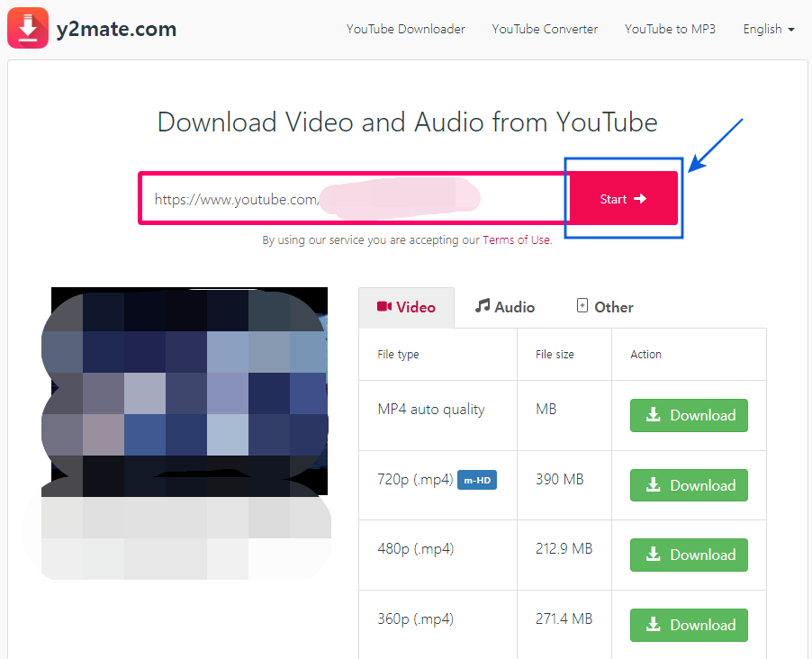
Task: Download the MP4 auto quality file
Action: [x=689, y=415]
